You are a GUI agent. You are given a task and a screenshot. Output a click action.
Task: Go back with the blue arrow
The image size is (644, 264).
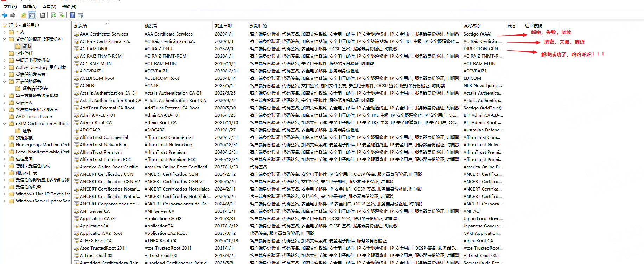pos(5,15)
